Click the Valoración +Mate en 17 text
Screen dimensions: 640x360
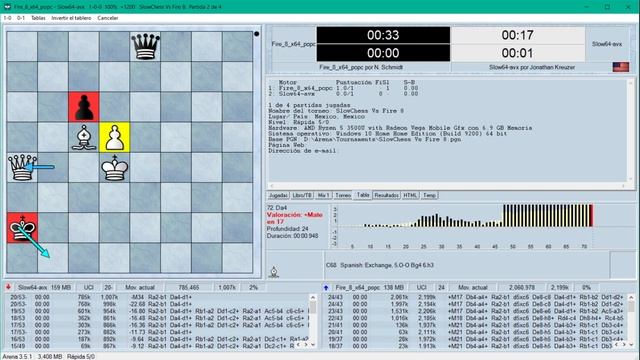[x=294, y=218]
